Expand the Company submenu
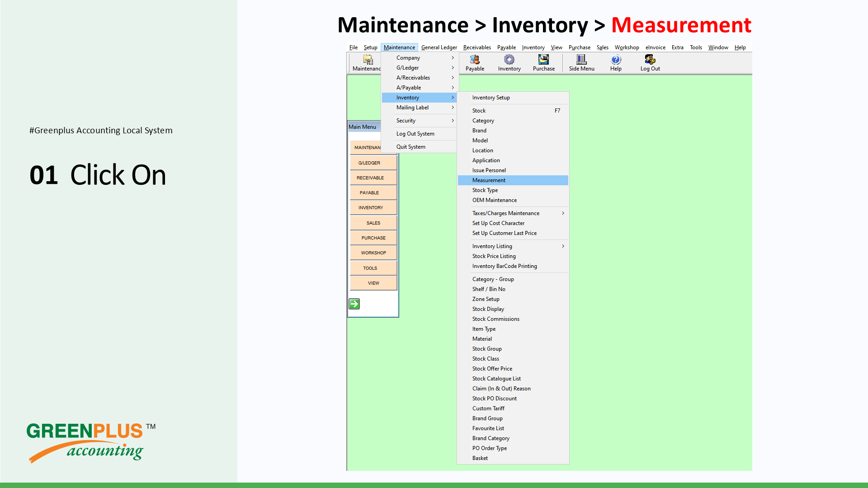The width and height of the screenshot is (868, 488). pyautogui.click(x=420, y=58)
